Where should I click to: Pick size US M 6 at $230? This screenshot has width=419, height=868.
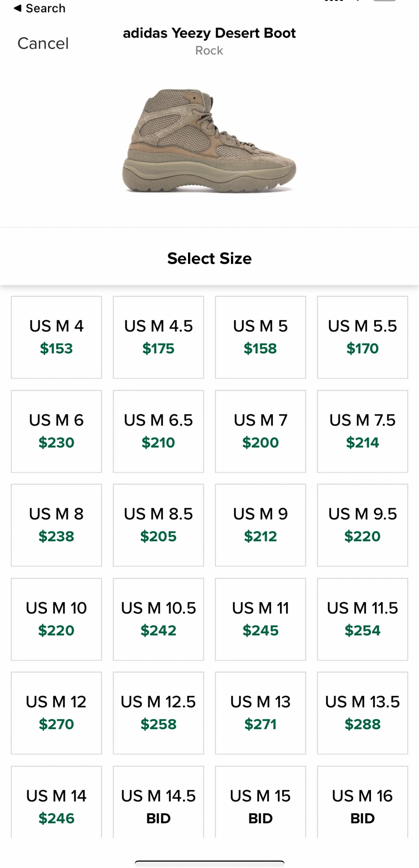[x=56, y=431]
